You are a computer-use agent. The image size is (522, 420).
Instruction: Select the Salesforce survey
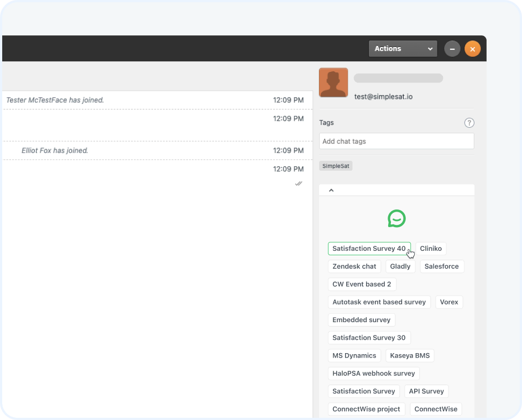click(441, 266)
